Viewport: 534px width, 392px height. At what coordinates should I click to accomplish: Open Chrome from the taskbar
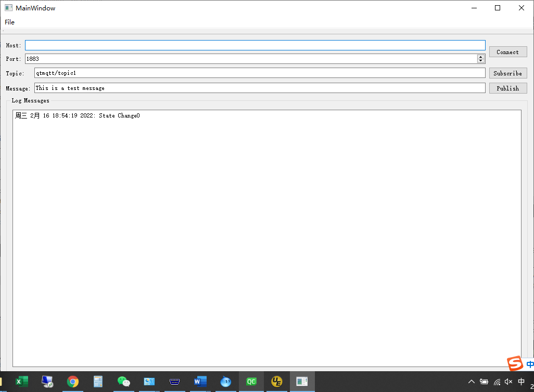[73, 381]
